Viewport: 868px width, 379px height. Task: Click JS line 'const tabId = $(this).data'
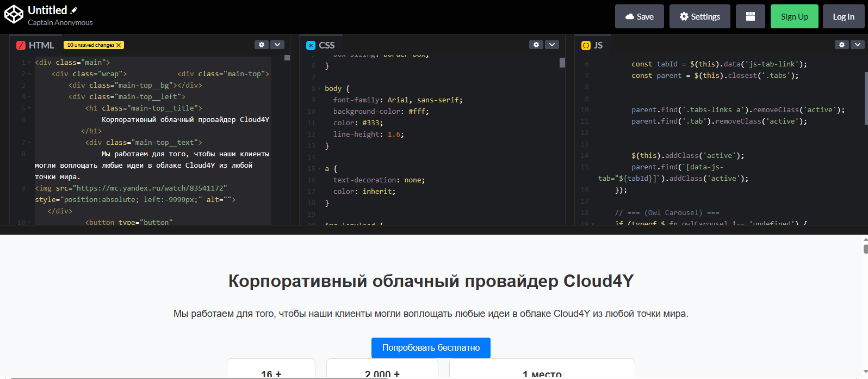pos(719,64)
